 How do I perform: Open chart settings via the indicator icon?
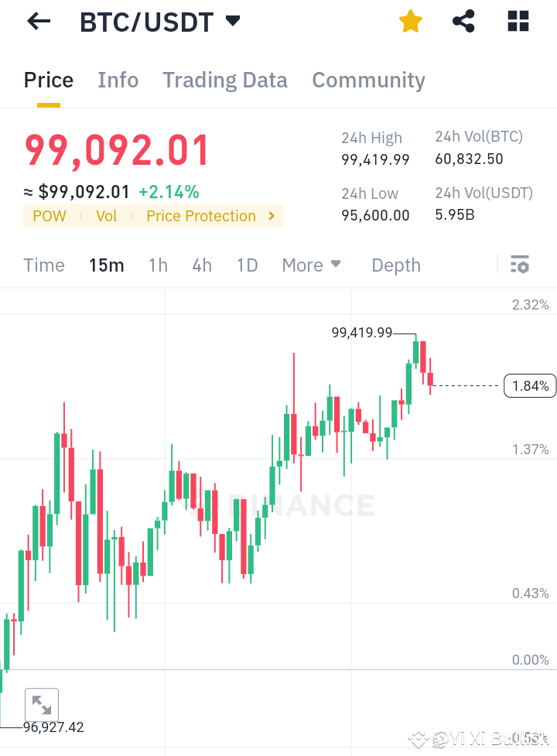519,265
